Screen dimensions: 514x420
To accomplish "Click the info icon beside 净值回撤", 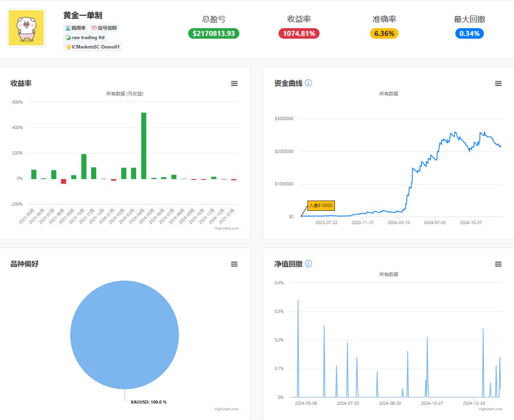I will point(308,264).
